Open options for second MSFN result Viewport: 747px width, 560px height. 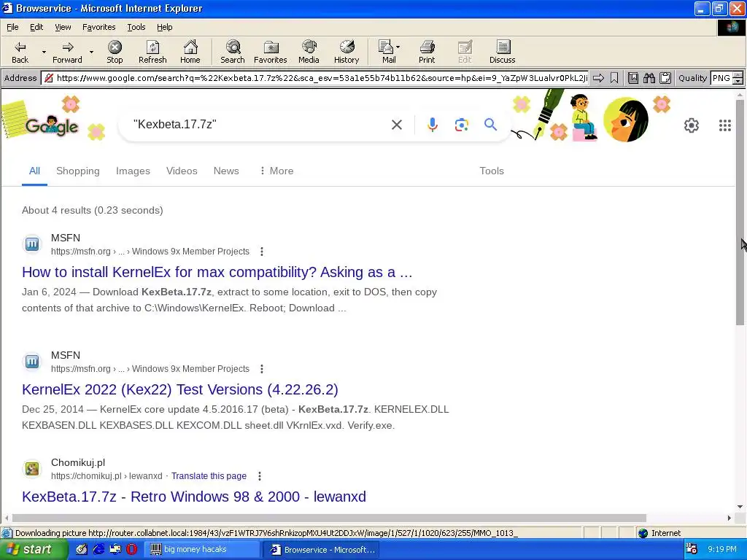262,368
